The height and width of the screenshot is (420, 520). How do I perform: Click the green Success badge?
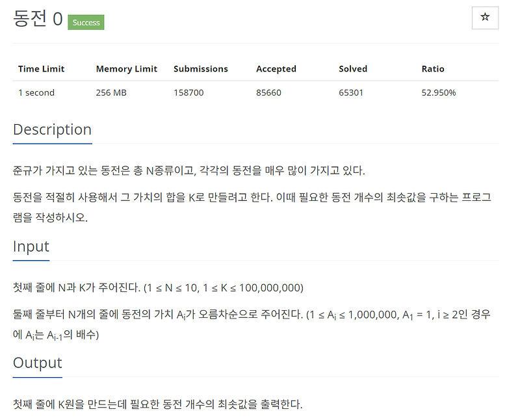pyautogui.click(x=86, y=22)
